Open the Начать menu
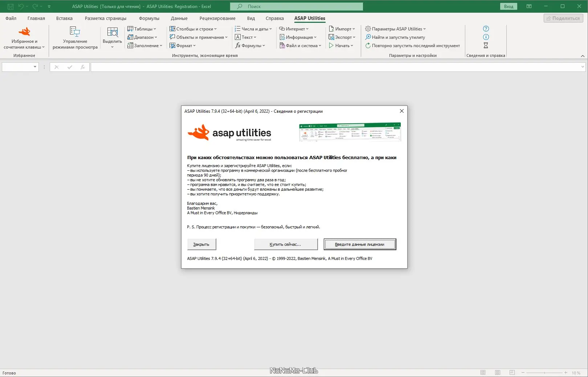This screenshot has height=377, width=588. [x=341, y=46]
